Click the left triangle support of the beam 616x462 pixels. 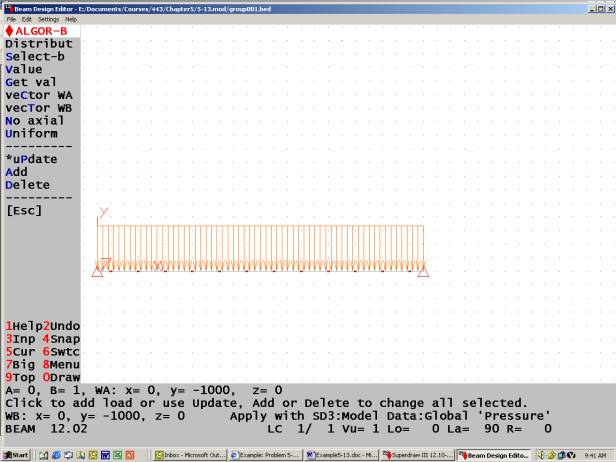click(97, 271)
